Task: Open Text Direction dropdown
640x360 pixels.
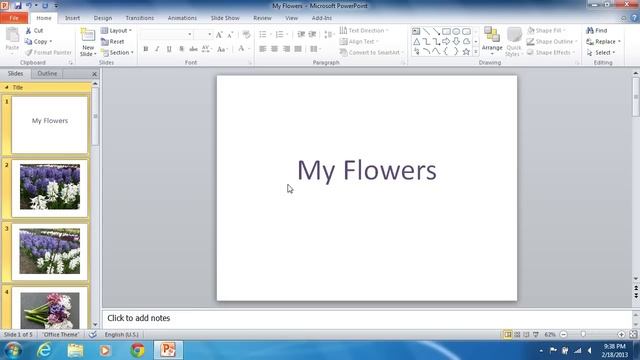Action: point(364,31)
